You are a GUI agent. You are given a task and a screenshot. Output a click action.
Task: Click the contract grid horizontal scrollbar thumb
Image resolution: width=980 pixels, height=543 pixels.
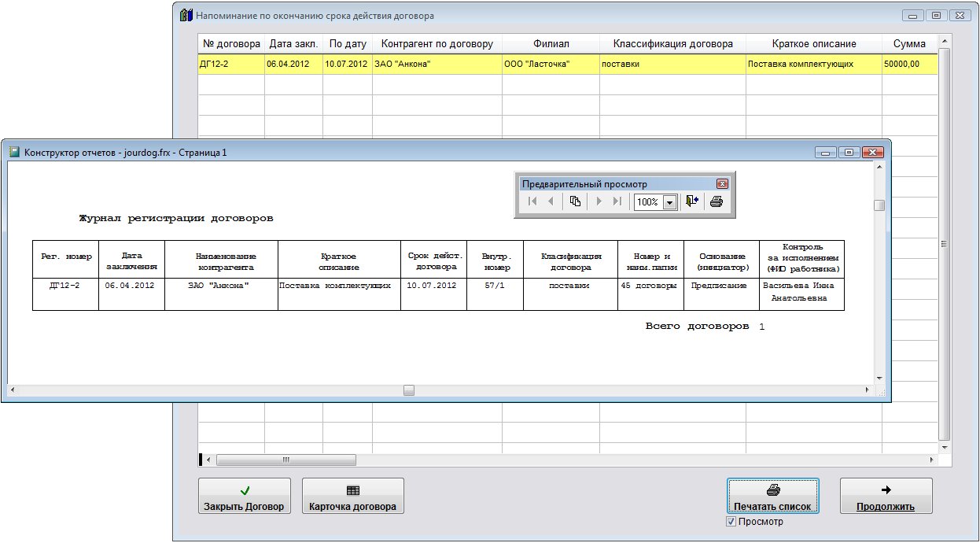[286, 460]
